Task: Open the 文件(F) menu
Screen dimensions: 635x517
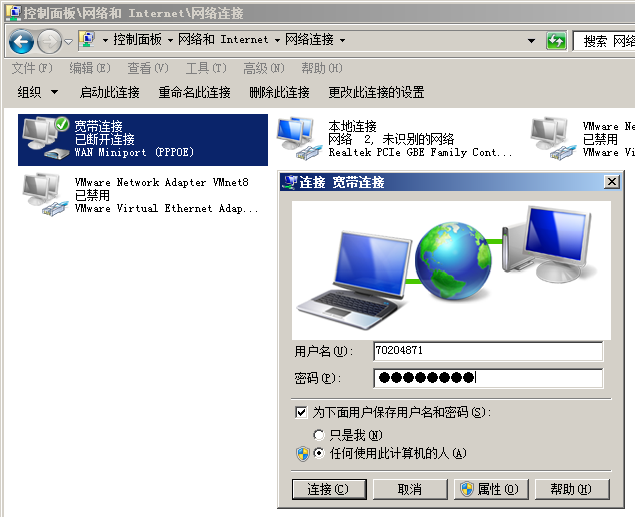Action: (x=31, y=68)
